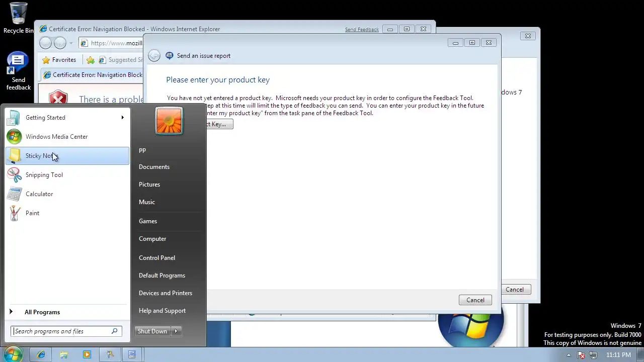Click the 11:11 PM taskbar clock
This screenshot has height=362, width=644.
[618, 355]
